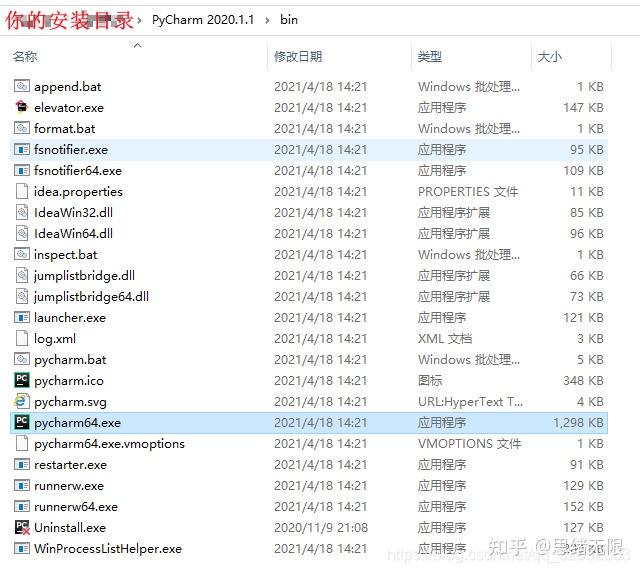This screenshot has height=573, width=640.
Task: Select the file name pycharm64.exe.vmoptions
Action: [109, 444]
